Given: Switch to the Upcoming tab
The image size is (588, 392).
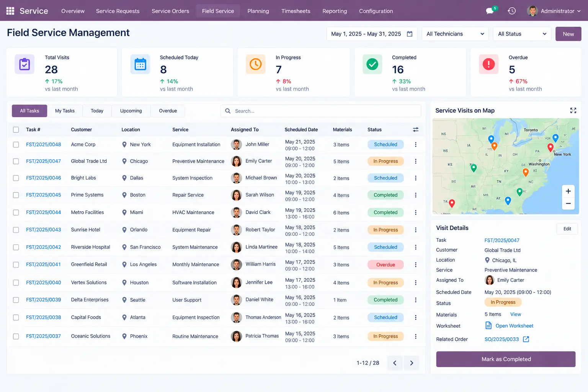Looking at the screenshot, I should pyautogui.click(x=131, y=111).
